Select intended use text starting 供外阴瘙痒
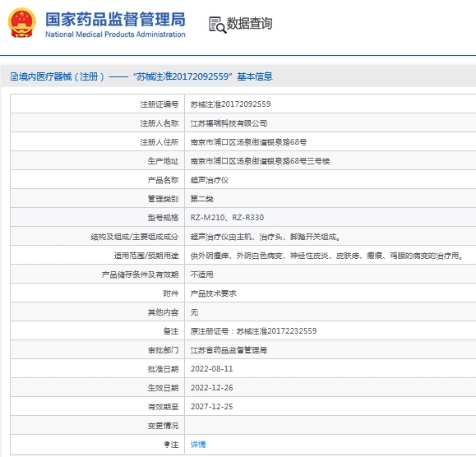Image resolution: width=476 pixels, height=457 pixels. click(326, 256)
